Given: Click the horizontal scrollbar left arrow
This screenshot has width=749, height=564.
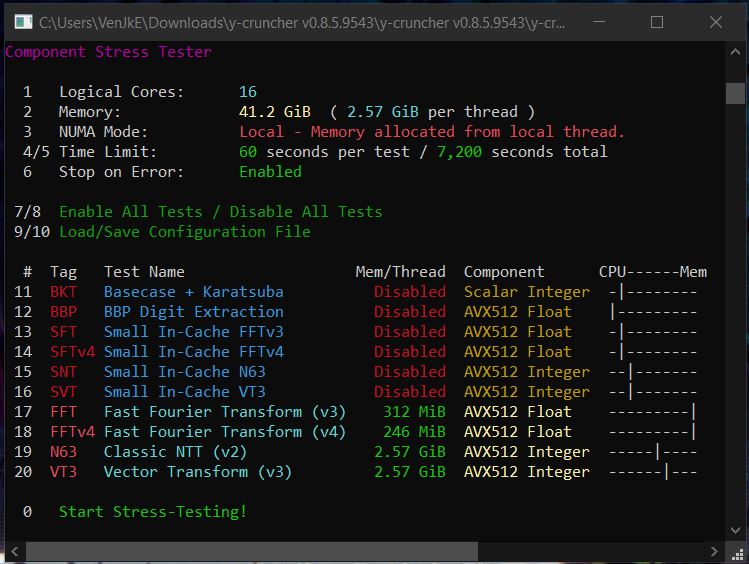Looking at the screenshot, I should coord(12,552).
